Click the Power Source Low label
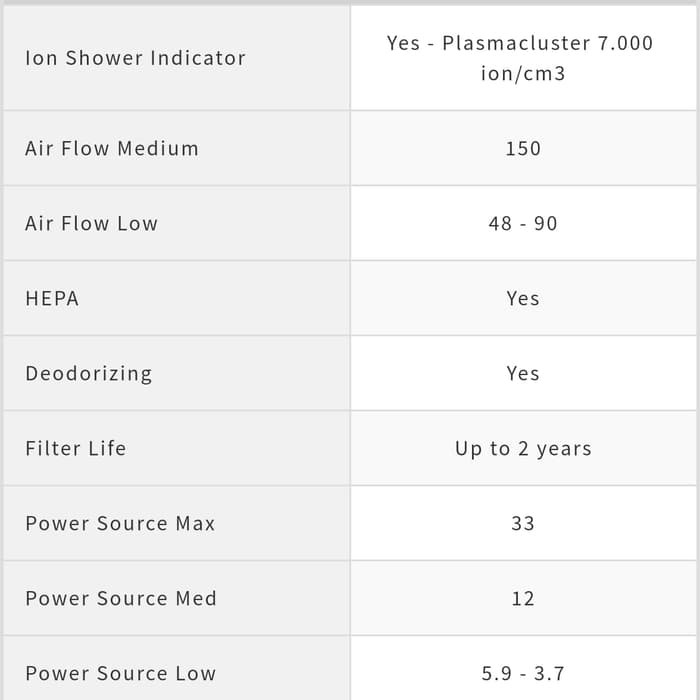This screenshot has height=700, width=700. pos(120,674)
